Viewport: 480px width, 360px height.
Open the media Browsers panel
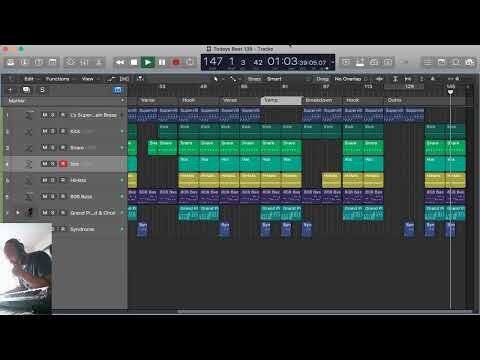[469, 62]
